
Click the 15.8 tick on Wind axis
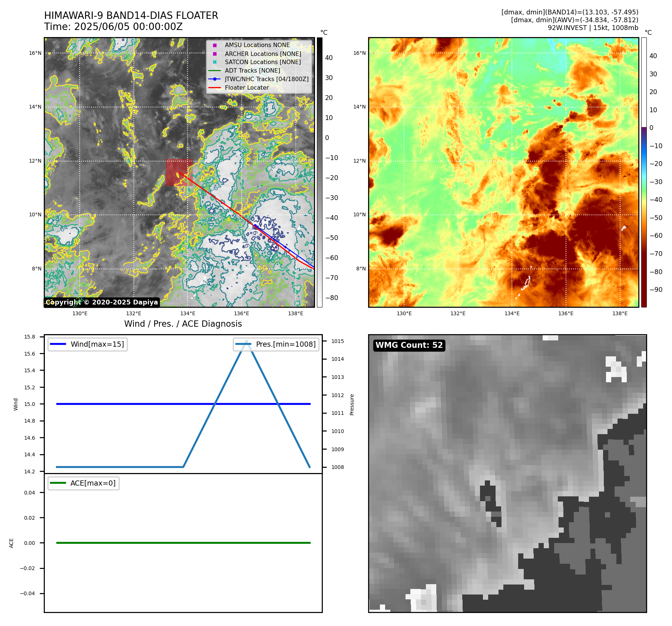pos(30,337)
